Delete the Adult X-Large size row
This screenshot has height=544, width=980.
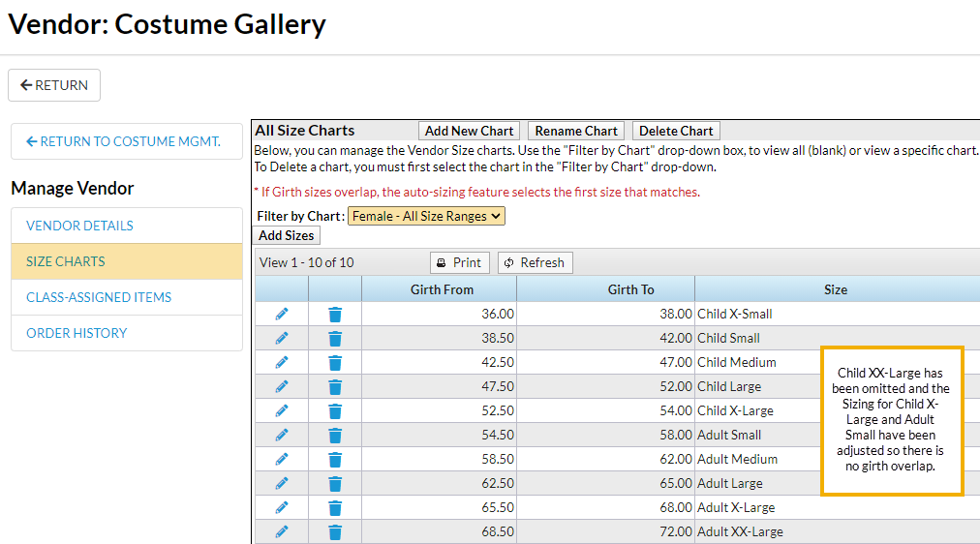335,508
